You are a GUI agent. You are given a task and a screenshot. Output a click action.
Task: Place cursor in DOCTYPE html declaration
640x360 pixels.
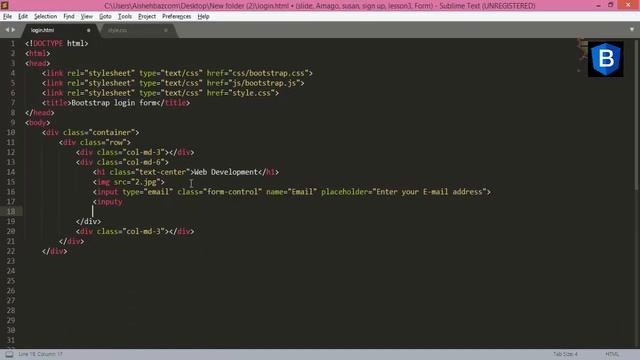coord(57,43)
